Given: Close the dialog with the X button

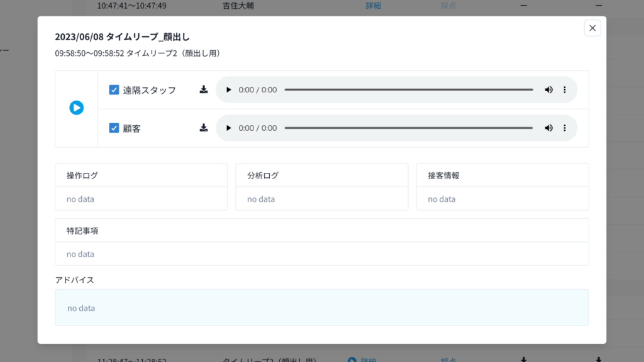Looking at the screenshot, I should coord(592,28).
